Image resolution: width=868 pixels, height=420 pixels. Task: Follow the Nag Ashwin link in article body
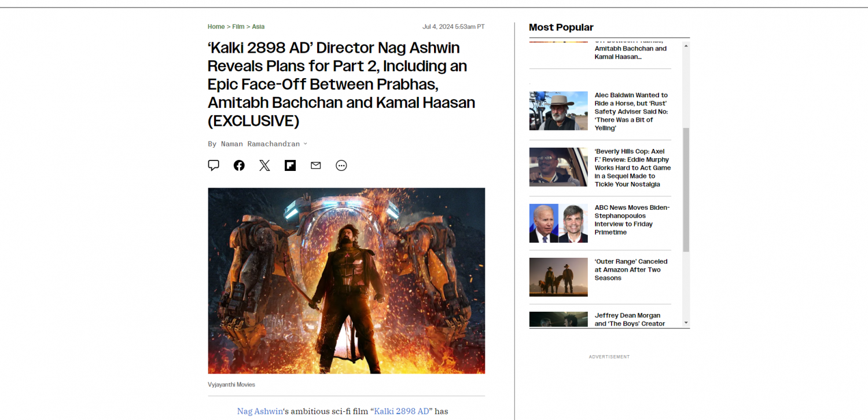[x=260, y=411]
